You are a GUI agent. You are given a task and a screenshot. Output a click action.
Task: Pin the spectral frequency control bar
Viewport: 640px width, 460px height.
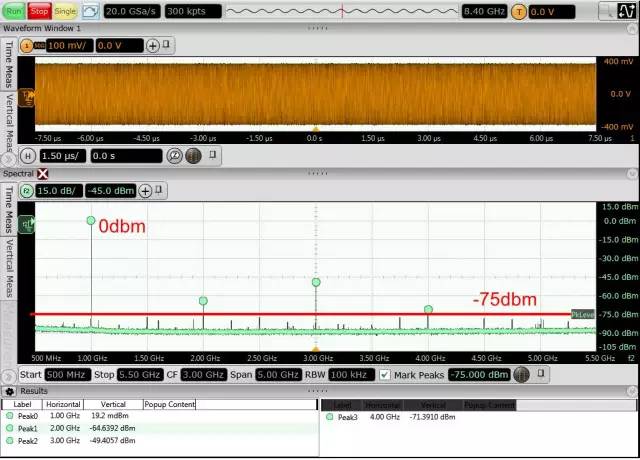coord(541,373)
